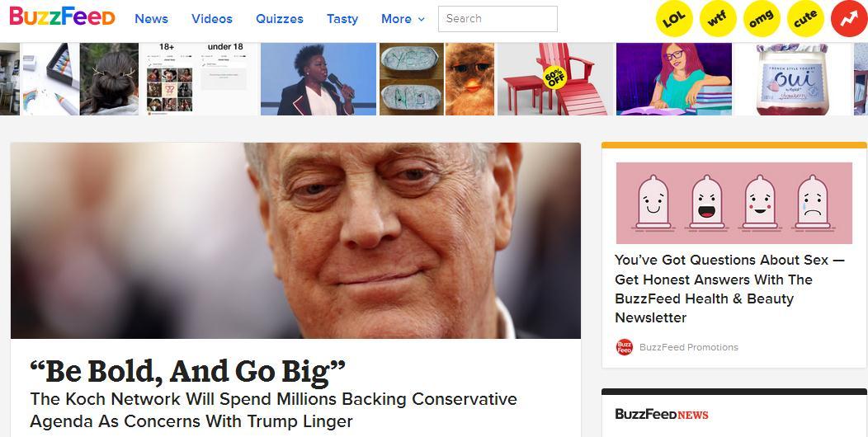868x437 pixels.
Task: Open "Be Bold, And Go Big" headline
Action: [x=187, y=371]
